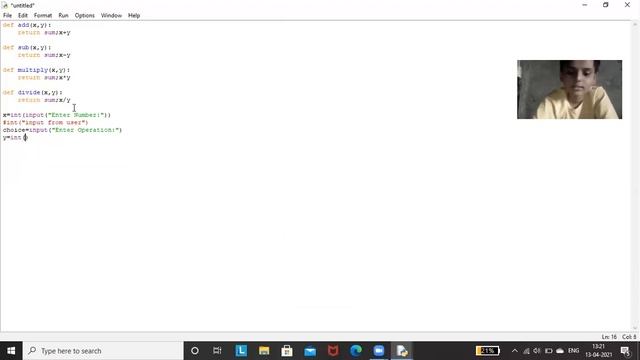Open the Mail app from taskbar
640x360 pixels.
[310, 351]
